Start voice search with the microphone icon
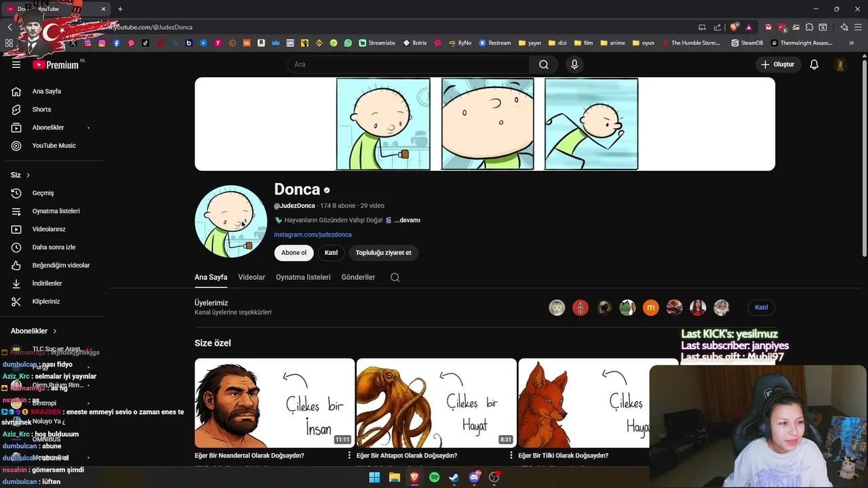Screen dimensions: 868x488 coord(574,64)
